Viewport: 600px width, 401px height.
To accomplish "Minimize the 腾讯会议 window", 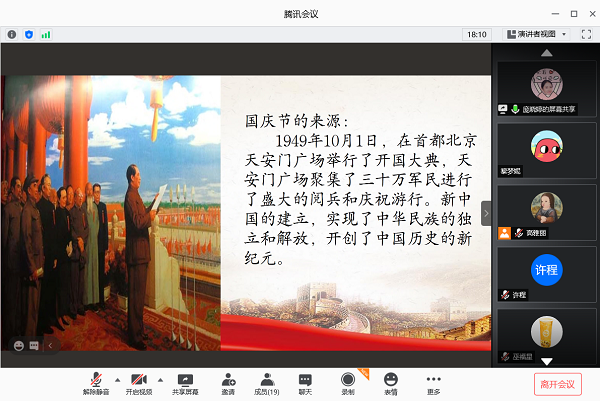I will pyautogui.click(x=555, y=14).
